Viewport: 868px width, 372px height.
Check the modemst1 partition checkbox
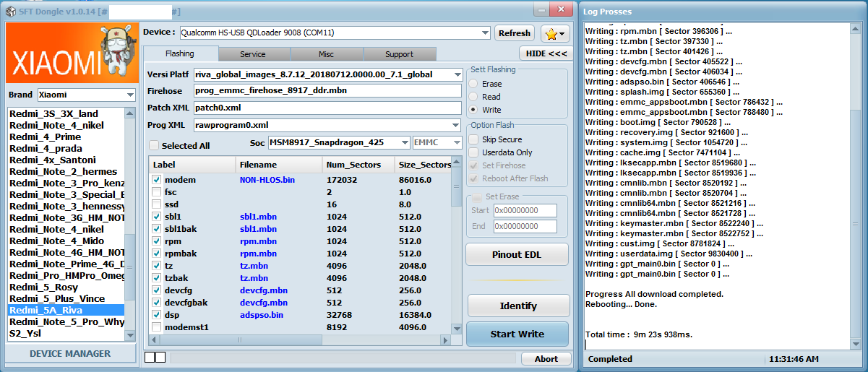[x=157, y=326]
